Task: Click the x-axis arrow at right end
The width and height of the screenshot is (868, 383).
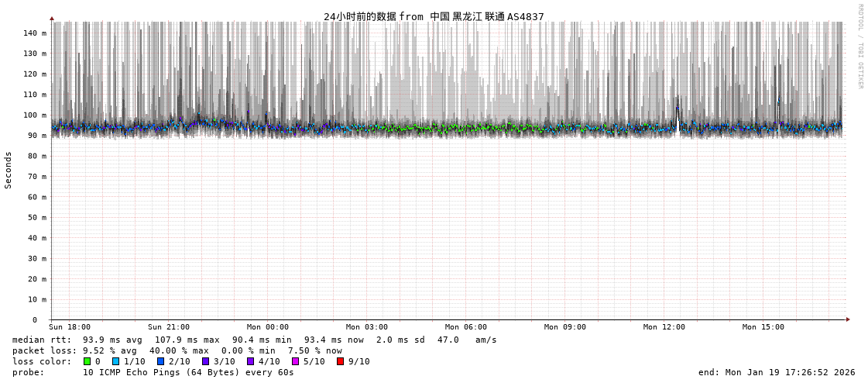Action: pyautogui.click(x=848, y=319)
